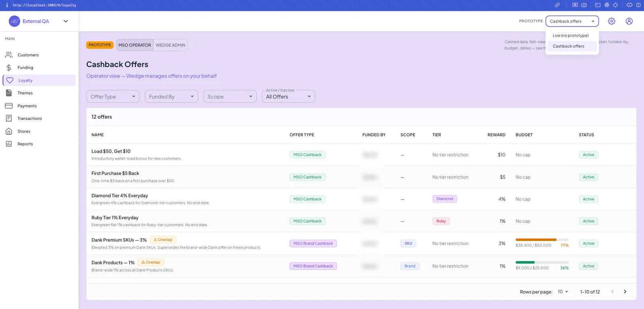Click Dank Products budget progress bar

[x=542, y=262]
